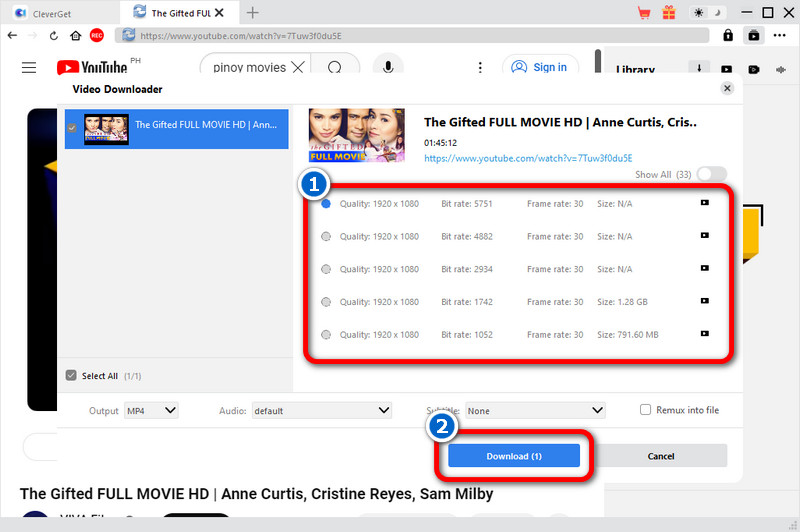The image size is (800, 532).
Task: Click the Download (1) button
Action: coord(514,455)
